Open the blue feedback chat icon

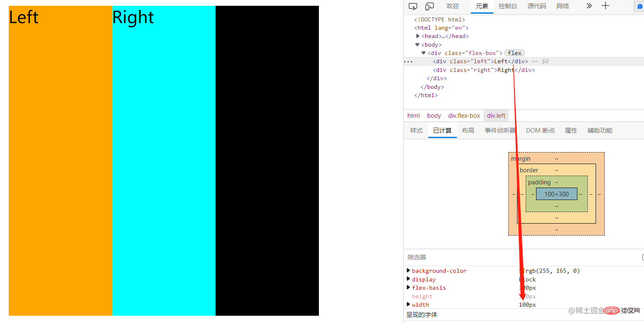pyautogui.click(x=640, y=7)
